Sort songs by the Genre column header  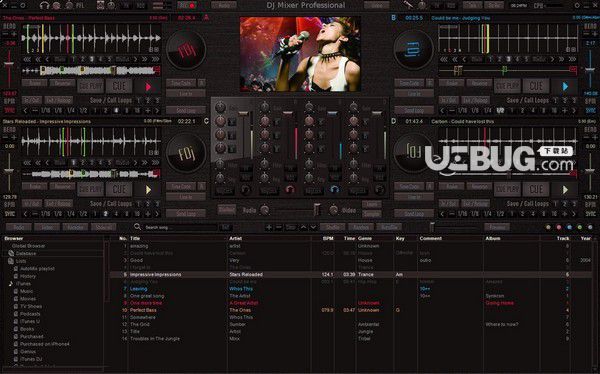click(x=365, y=238)
